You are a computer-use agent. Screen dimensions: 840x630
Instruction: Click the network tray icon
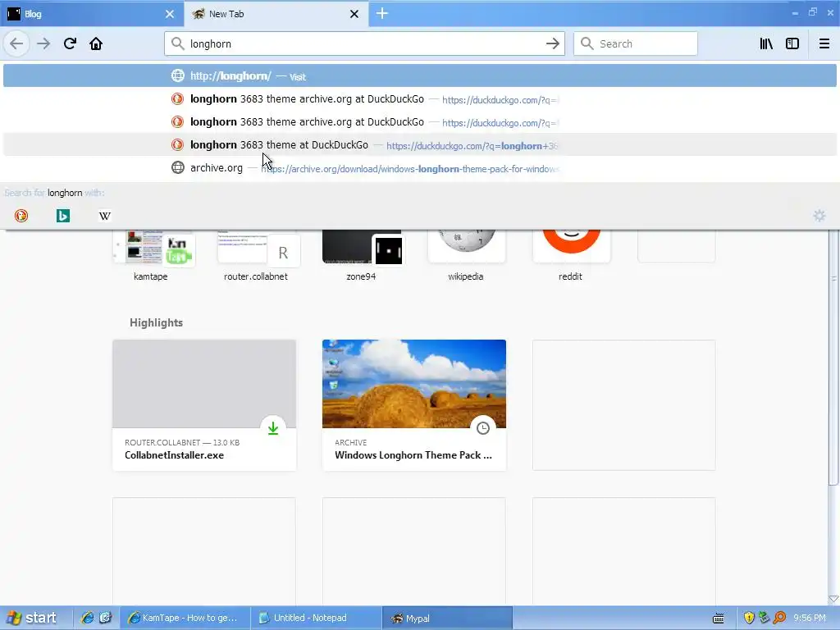point(764,618)
